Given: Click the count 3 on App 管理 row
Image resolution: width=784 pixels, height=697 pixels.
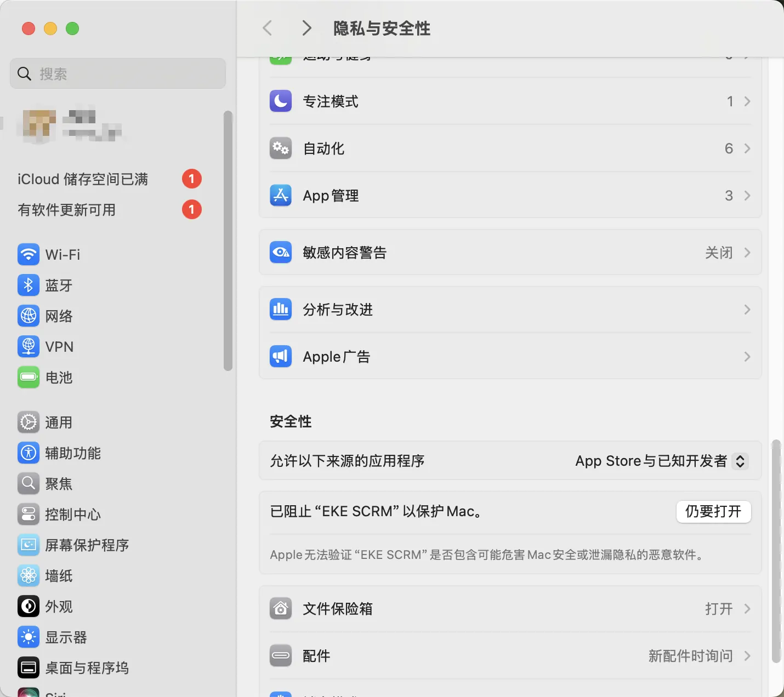Looking at the screenshot, I should pos(729,196).
